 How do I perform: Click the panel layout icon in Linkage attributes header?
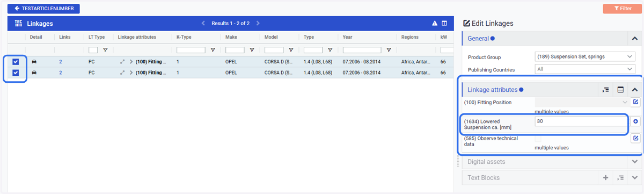620,90
